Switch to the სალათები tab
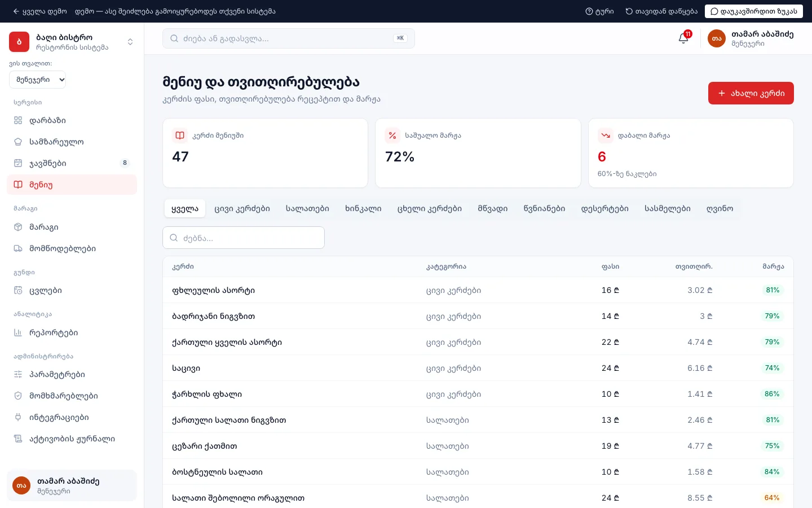Viewport: 812px width, 508px height. pyautogui.click(x=307, y=208)
